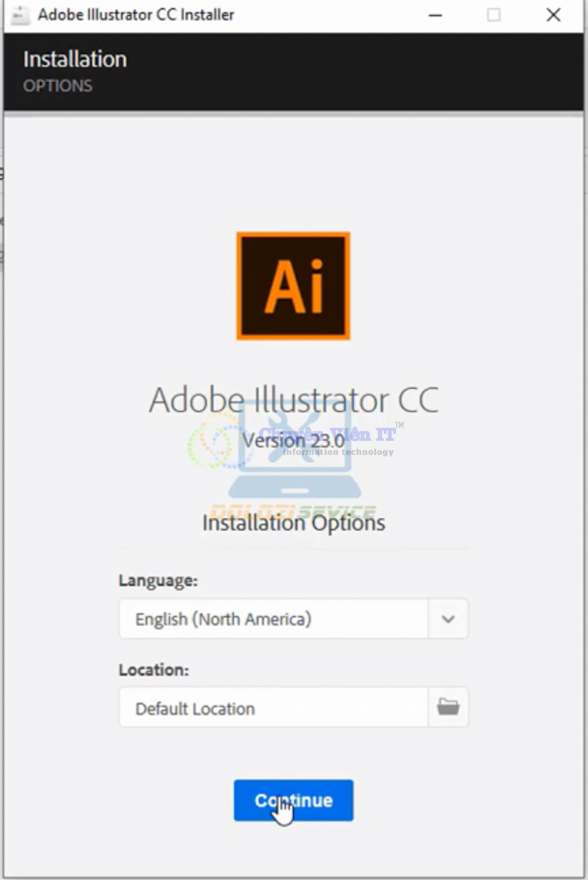Close the Illustrator installer window
Screen dimensions: 588x880
tap(553, 15)
